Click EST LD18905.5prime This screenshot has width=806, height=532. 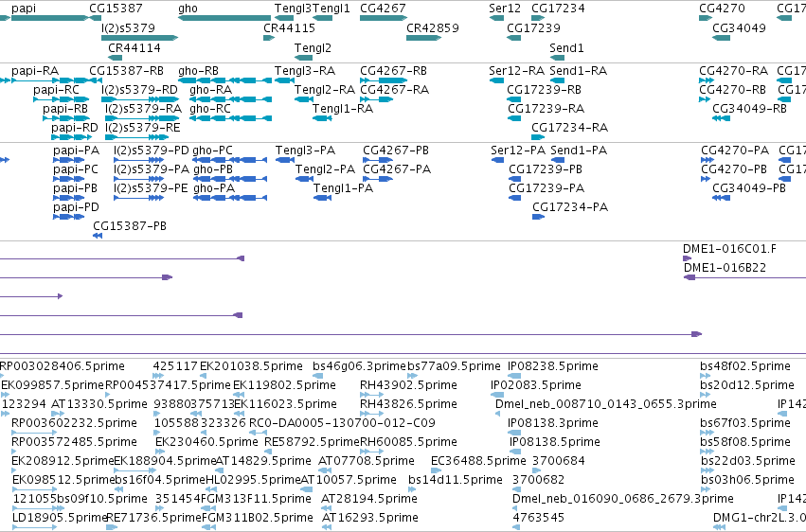[59, 517]
